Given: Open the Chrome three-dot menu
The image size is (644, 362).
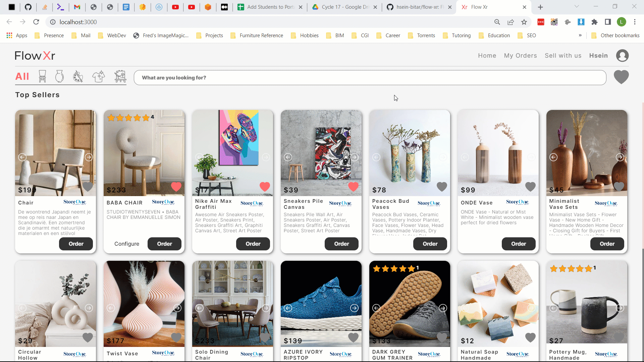Looking at the screenshot, I should (635, 22).
